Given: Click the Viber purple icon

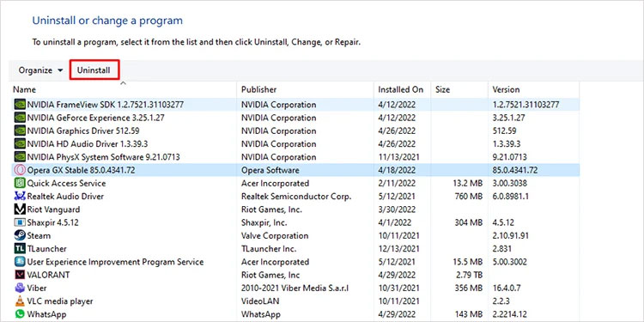Looking at the screenshot, I should [x=20, y=288].
